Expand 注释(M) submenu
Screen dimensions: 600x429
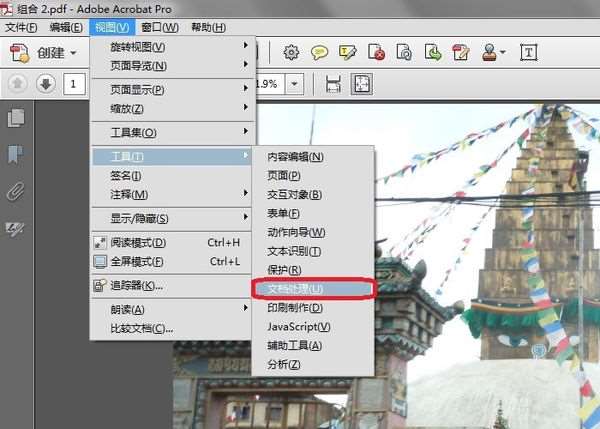(x=171, y=194)
